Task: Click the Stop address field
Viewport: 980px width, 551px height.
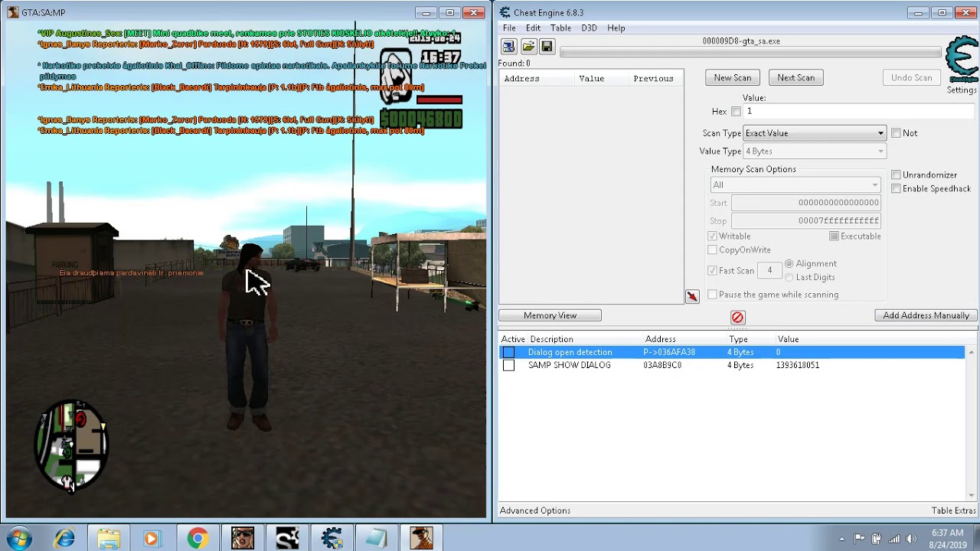Action: [x=806, y=221]
